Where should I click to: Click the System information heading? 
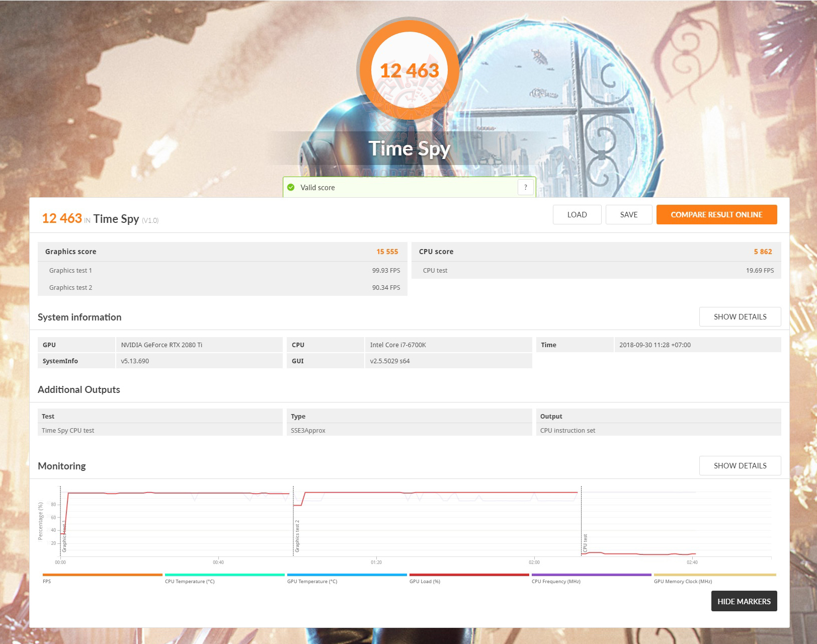[x=79, y=317]
